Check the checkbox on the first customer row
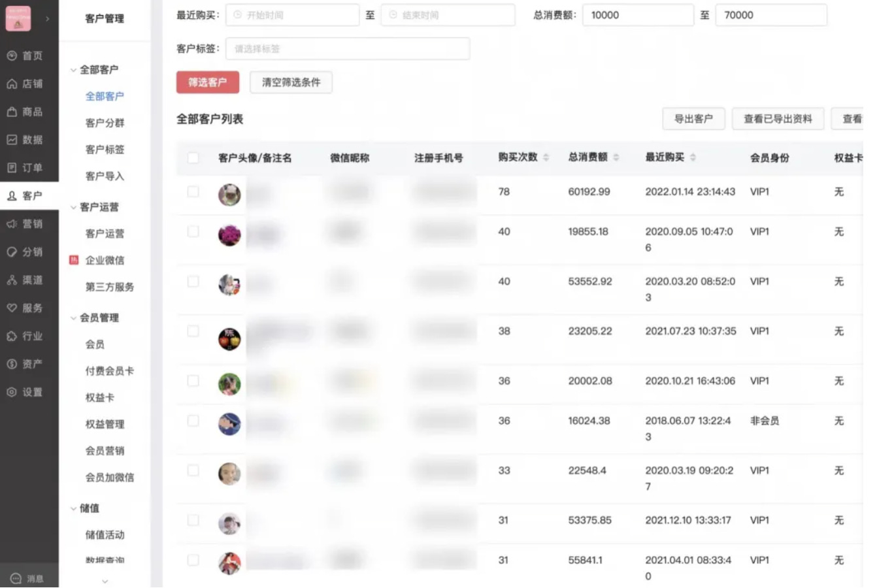The image size is (877, 588). click(x=193, y=191)
